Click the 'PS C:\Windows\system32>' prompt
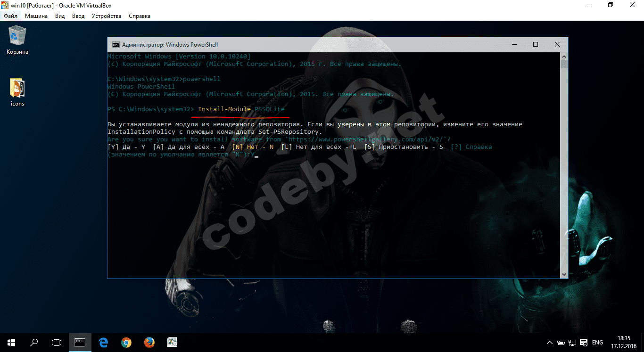Screen dimensions: 644x352 tap(151, 109)
